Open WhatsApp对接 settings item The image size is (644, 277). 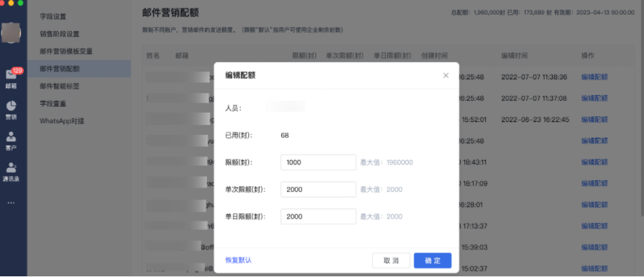[x=62, y=121]
